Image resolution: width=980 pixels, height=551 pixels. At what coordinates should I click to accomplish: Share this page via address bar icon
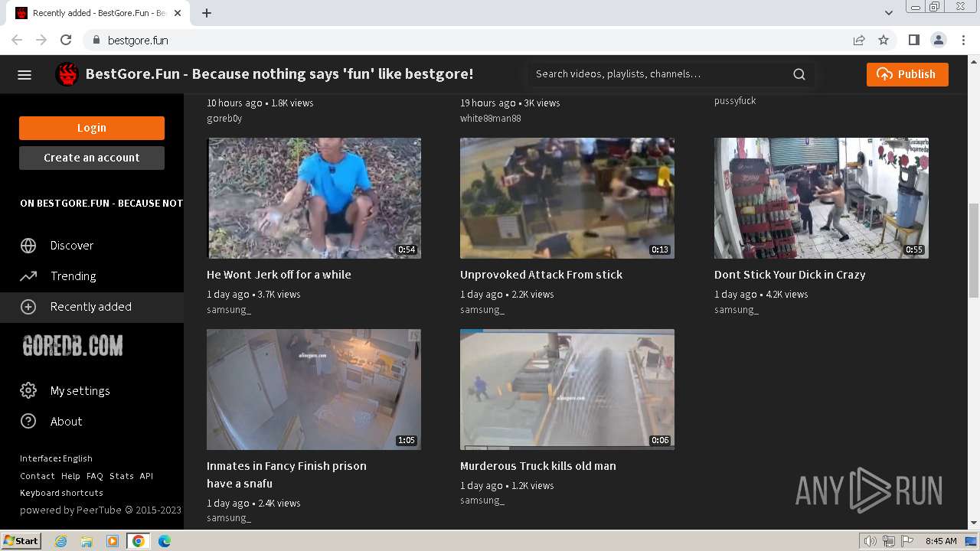pos(859,40)
